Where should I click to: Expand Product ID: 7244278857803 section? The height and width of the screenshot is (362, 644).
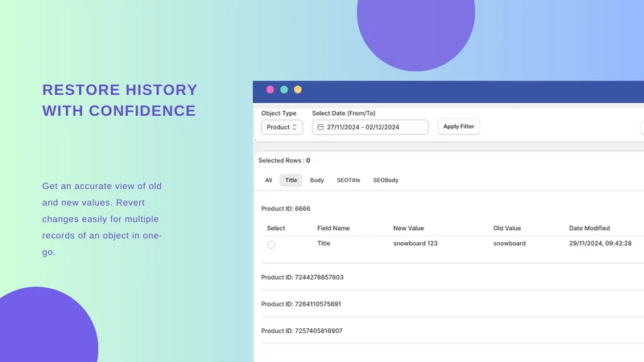303,278
